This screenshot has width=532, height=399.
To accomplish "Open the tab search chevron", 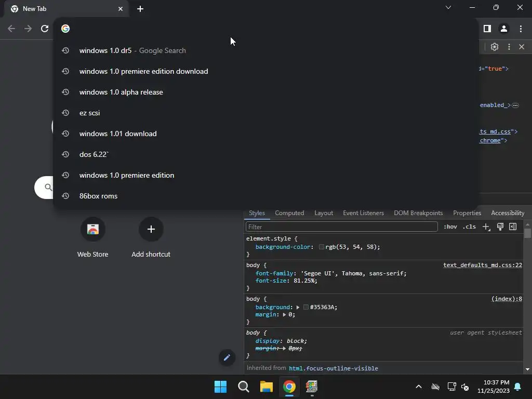I will [x=448, y=7].
